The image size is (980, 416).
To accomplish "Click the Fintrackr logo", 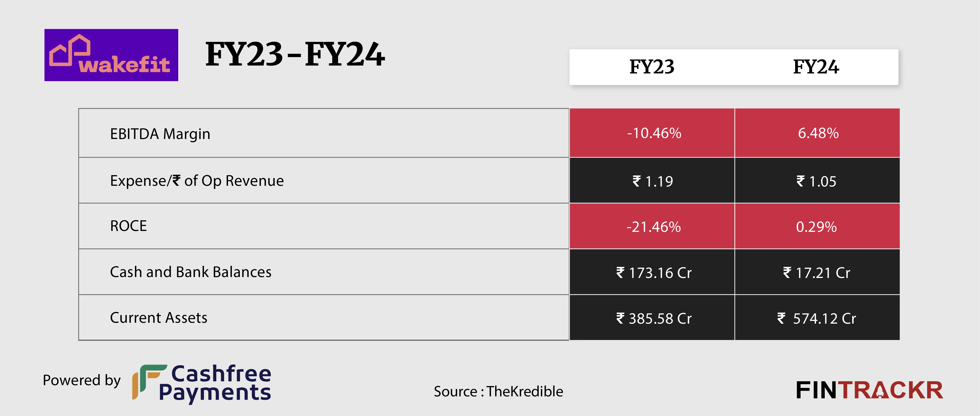I will (869, 390).
